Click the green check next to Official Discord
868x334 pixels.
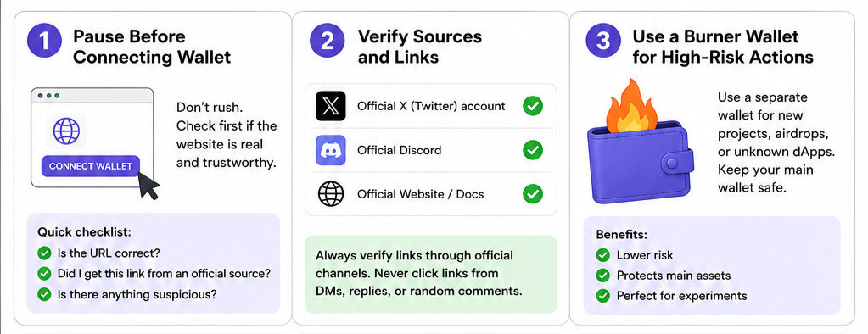(x=533, y=150)
